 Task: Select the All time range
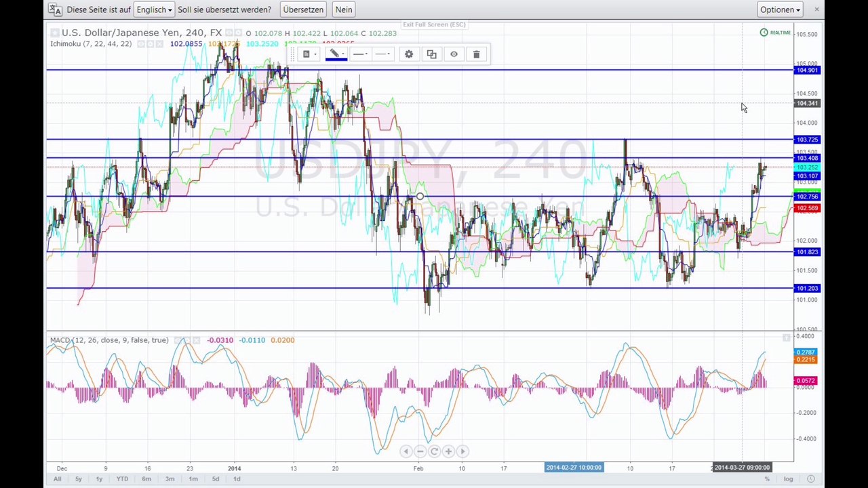(57, 479)
